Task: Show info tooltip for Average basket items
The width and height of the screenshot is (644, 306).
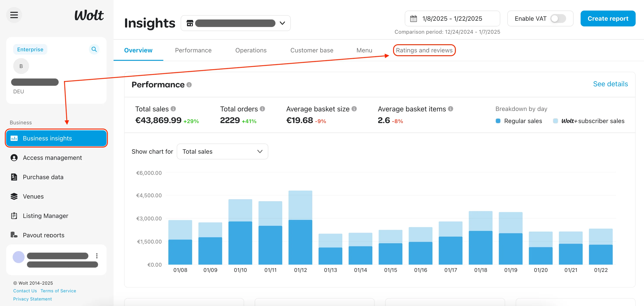Action: coord(451,109)
